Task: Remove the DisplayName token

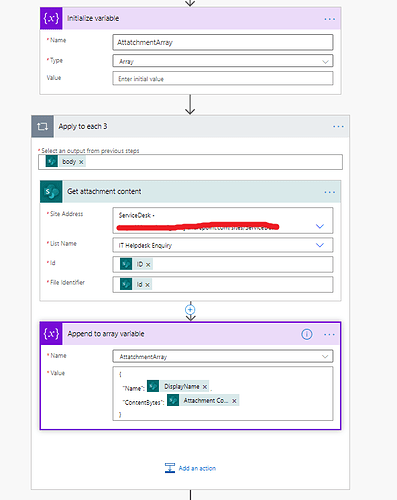Action: coord(205,387)
